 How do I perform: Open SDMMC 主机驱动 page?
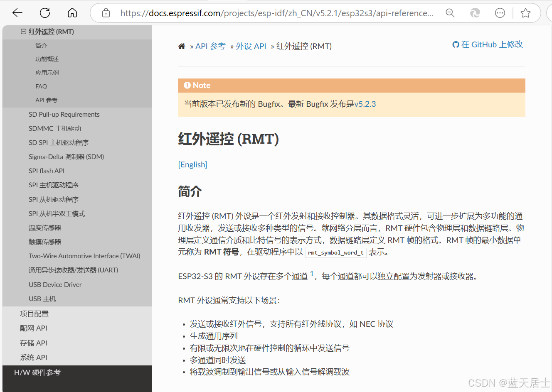click(55, 128)
